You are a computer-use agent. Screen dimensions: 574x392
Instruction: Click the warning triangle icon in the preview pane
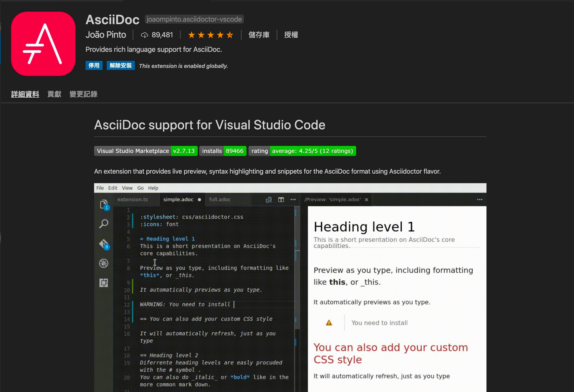tap(329, 323)
